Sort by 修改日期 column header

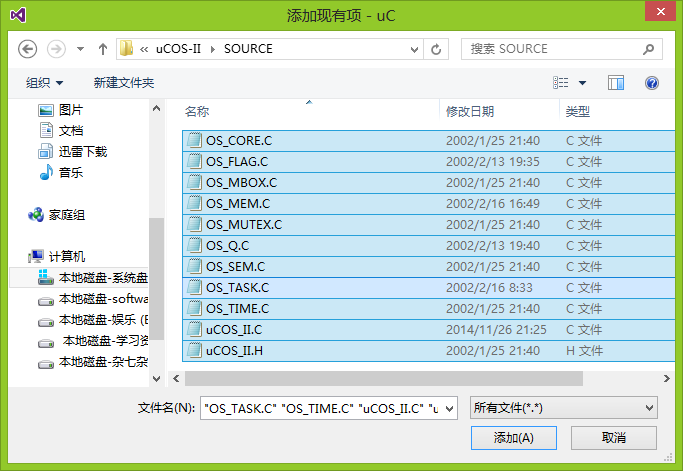point(470,112)
